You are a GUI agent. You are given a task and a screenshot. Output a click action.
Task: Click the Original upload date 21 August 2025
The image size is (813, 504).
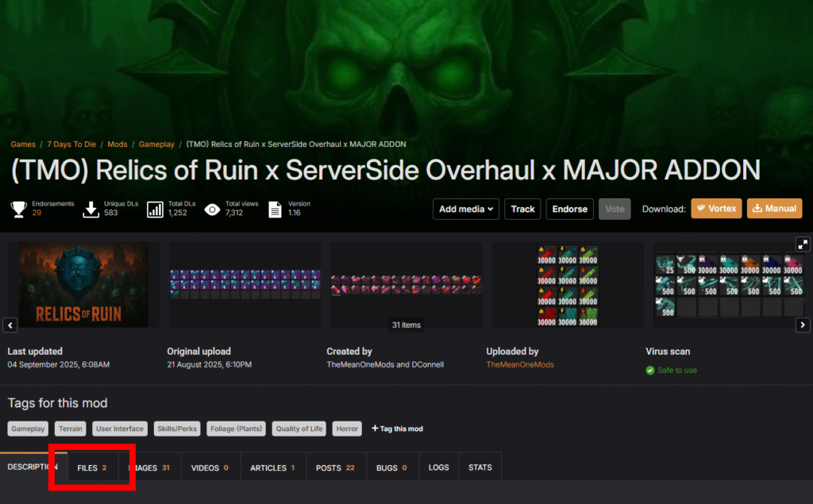(x=210, y=364)
